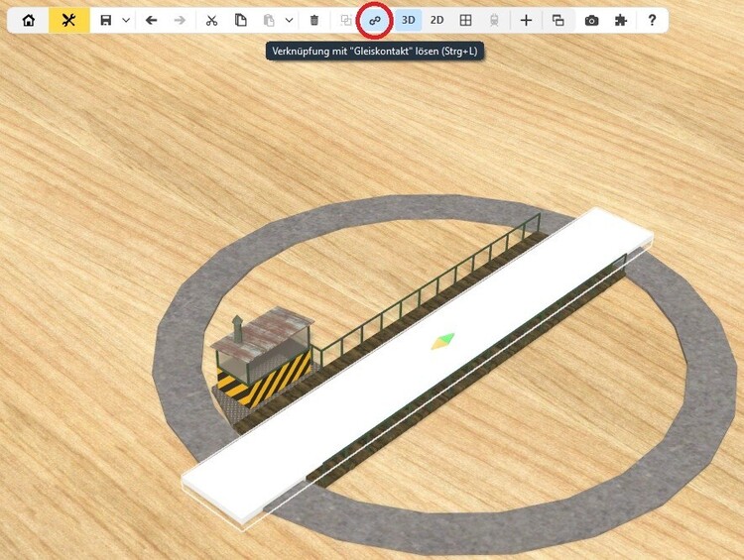Take a screenshot with the camera icon

[591, 21]
